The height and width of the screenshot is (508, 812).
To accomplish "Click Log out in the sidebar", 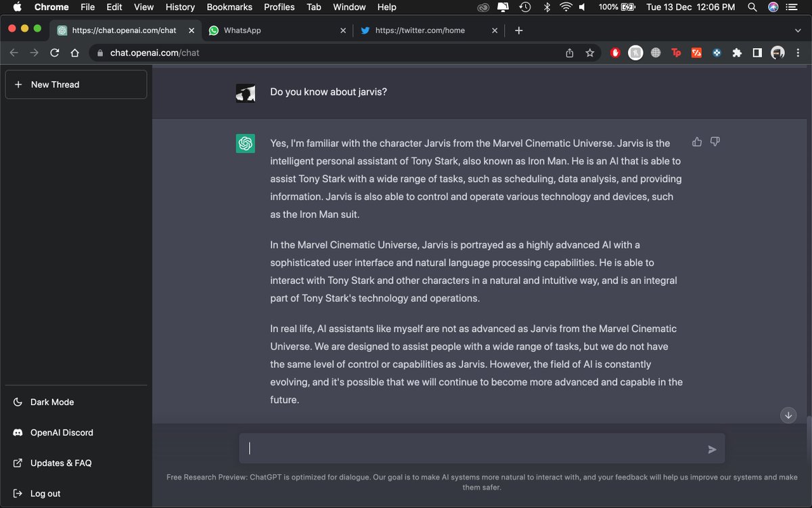I will tap(76, 493).
